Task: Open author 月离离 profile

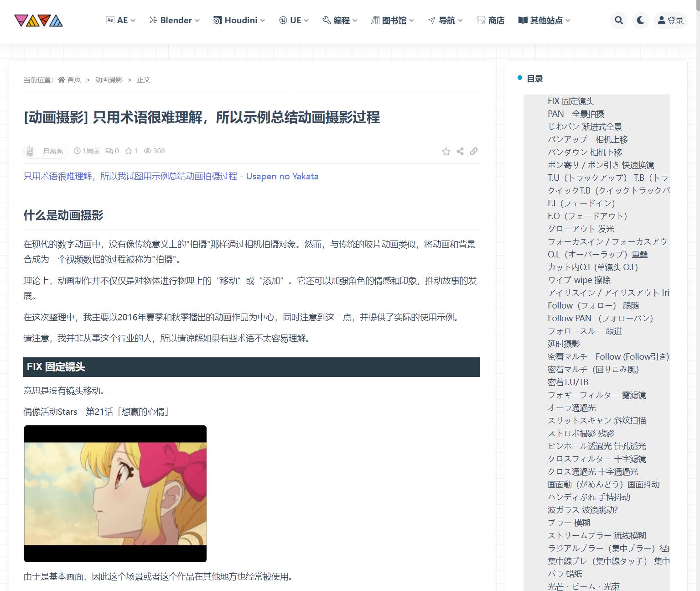Action: [52, 151]
